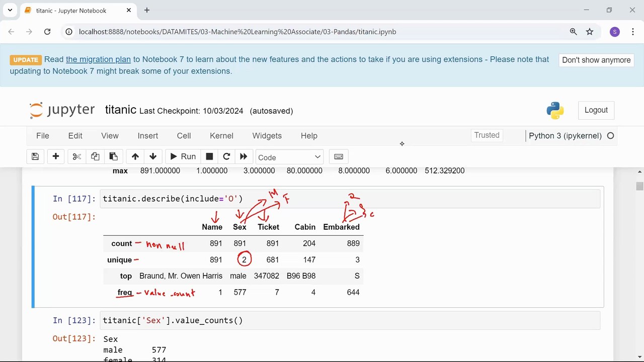
Task: Restart the kernel icon
Action: click(226, 157)
